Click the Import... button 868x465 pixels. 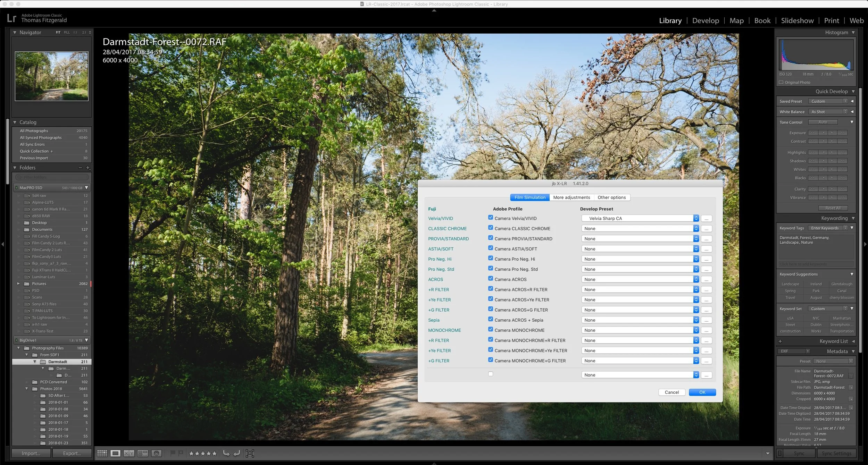click(31, 454)
